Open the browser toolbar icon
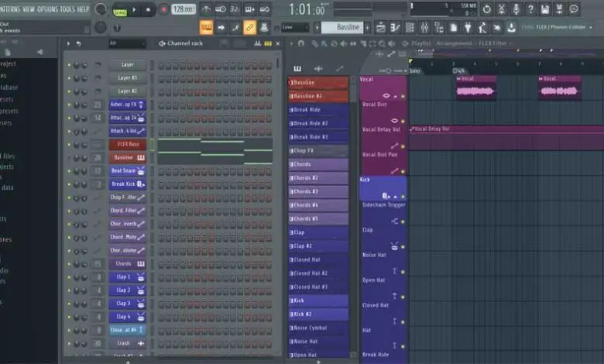Screen dimensions: 604x364 tap(439, 27)
